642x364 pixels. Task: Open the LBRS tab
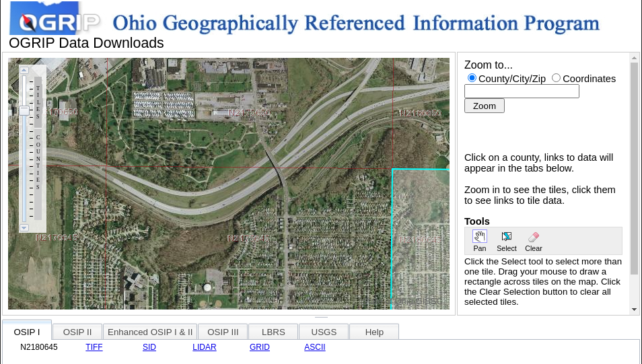click(273, 332)
